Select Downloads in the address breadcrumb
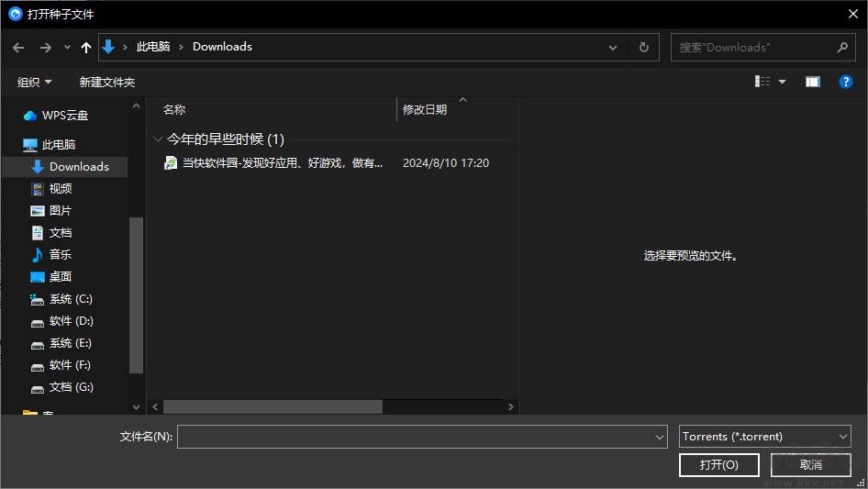This screenshot has height=489, width=868. click(x=222, y=47)
